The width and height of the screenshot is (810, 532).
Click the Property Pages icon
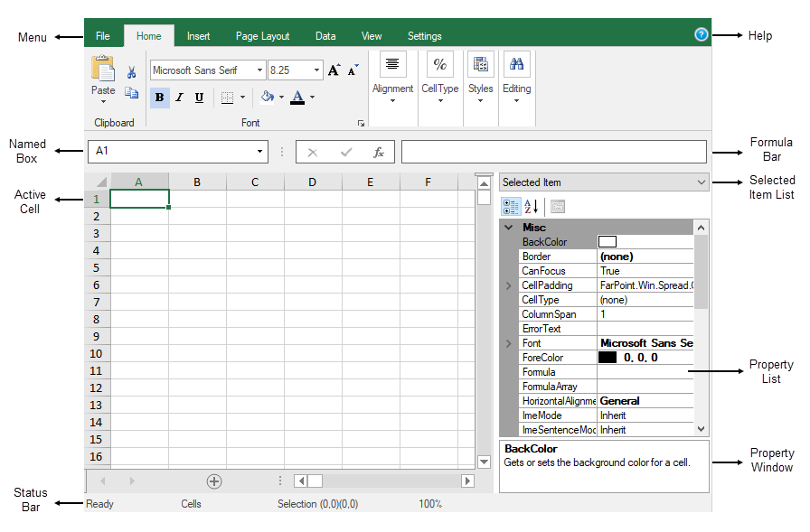tap(558, 207)
